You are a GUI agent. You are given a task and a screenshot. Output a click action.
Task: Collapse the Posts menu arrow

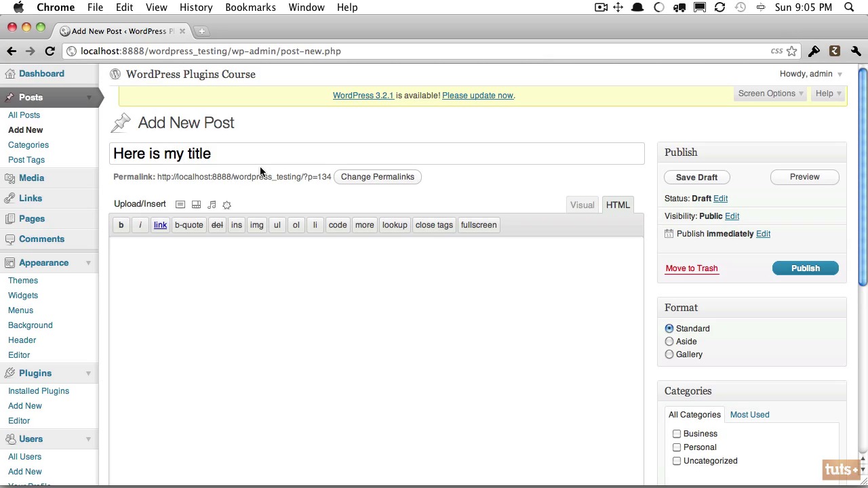click(89, 98)
